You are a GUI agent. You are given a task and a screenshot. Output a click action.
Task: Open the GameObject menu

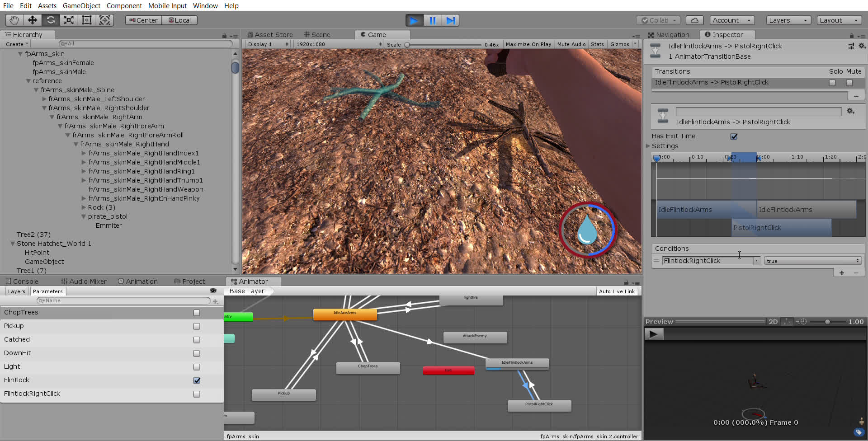81,6
